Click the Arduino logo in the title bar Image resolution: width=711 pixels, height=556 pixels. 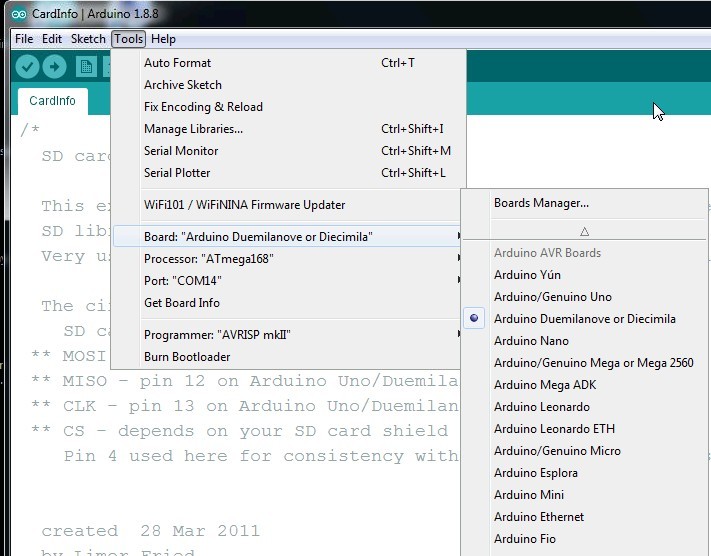(x=19, y=14)
